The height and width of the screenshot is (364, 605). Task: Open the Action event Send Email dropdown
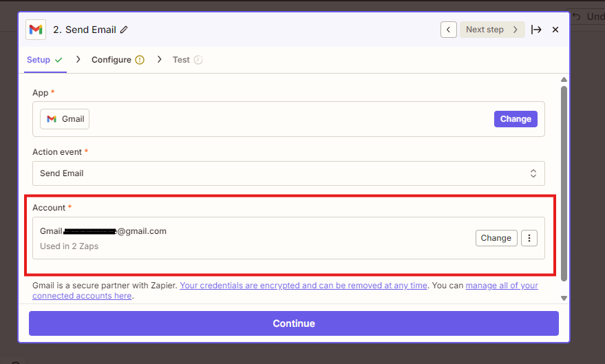click(288, 173)
